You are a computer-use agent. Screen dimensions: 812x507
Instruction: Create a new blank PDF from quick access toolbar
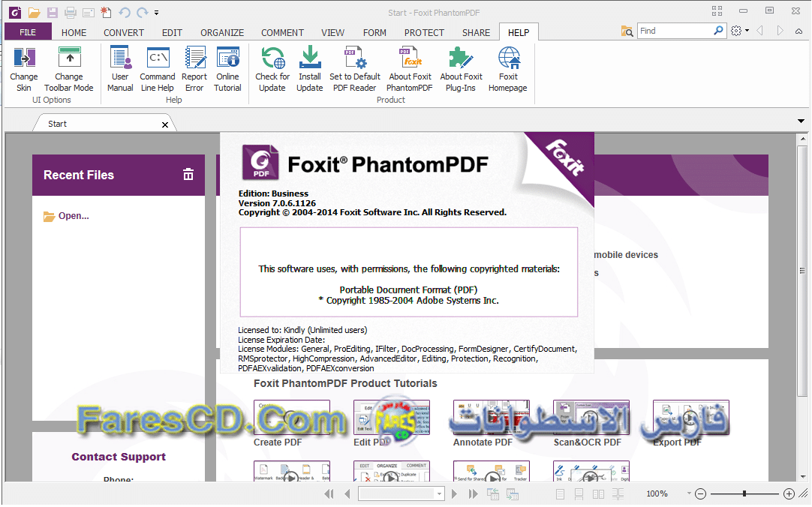pos(106,12)
